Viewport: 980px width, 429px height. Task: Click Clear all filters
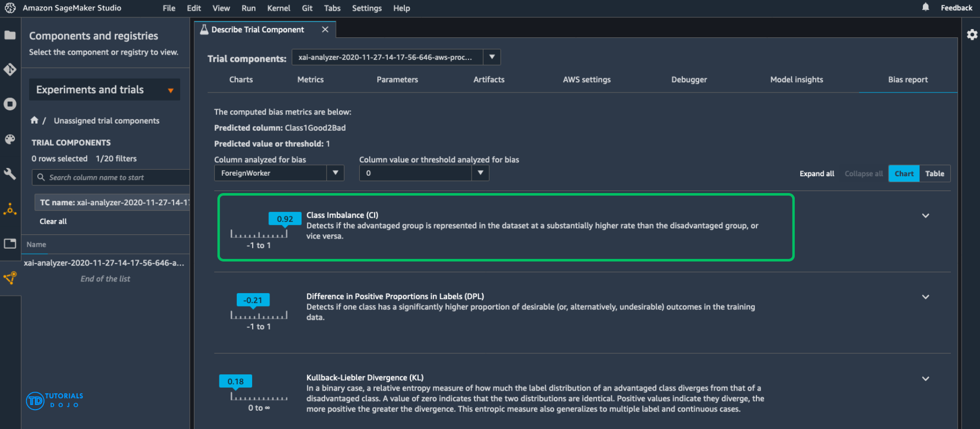click(x=53, y=222)
